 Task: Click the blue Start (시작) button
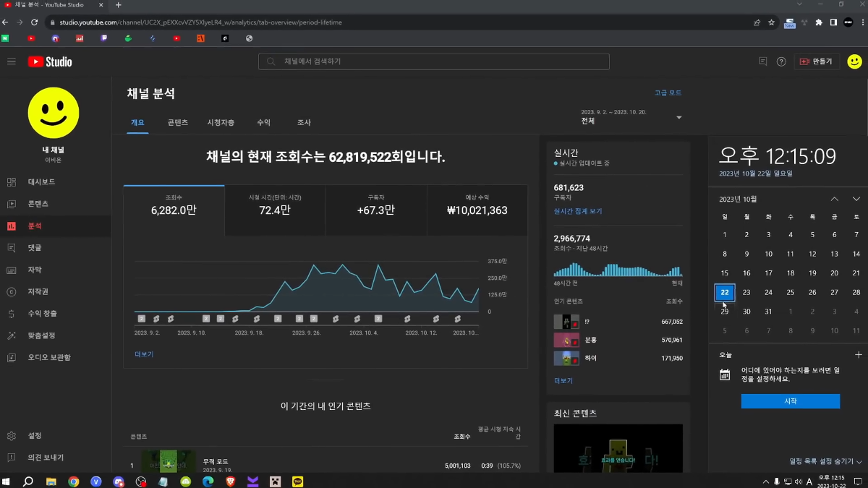(790, 401)
